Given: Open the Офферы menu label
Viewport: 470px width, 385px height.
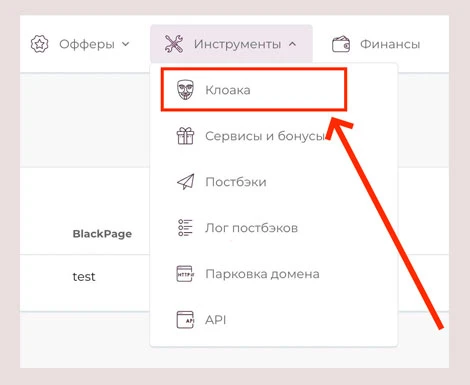Looking at the screenshot, I should coord(87,44).
